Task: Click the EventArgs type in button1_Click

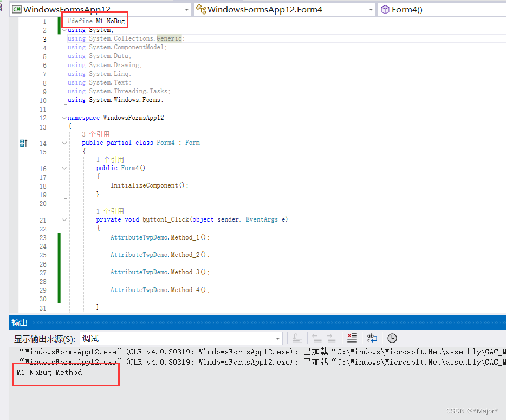Action: click(262, 220)
